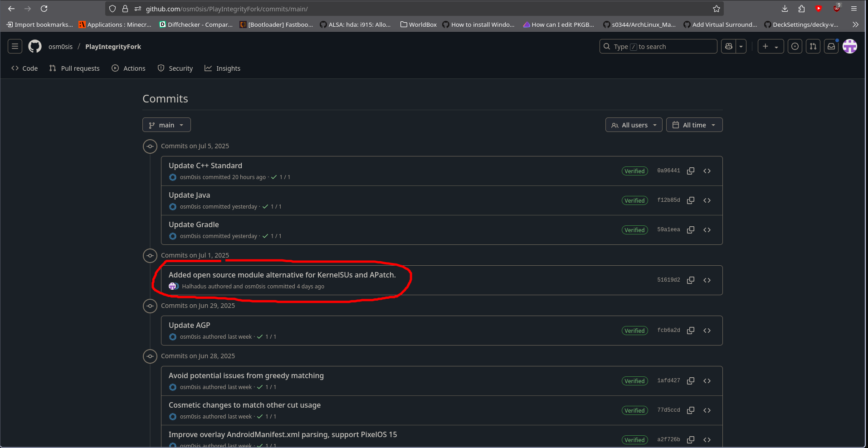Open the PlayIntegrityFork repository link
The height and width of the screenshot is (448, 868).
[x=113, y=46]
